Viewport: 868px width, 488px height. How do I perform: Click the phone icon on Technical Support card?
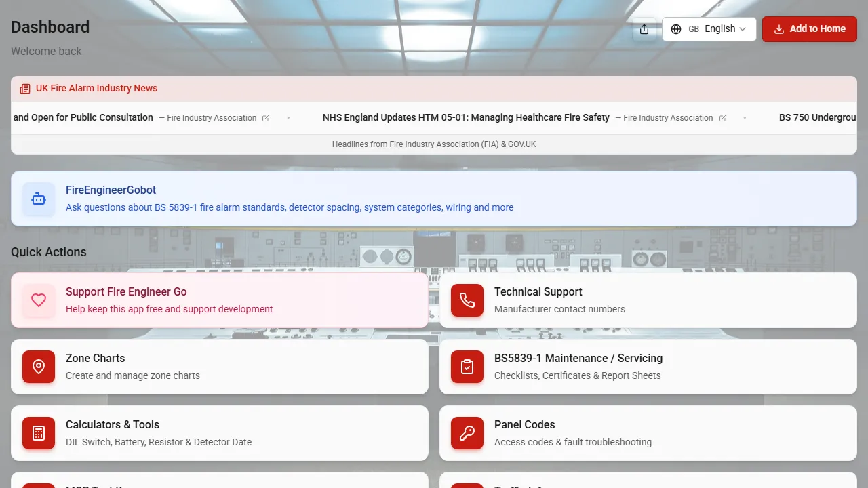point(467,300)
